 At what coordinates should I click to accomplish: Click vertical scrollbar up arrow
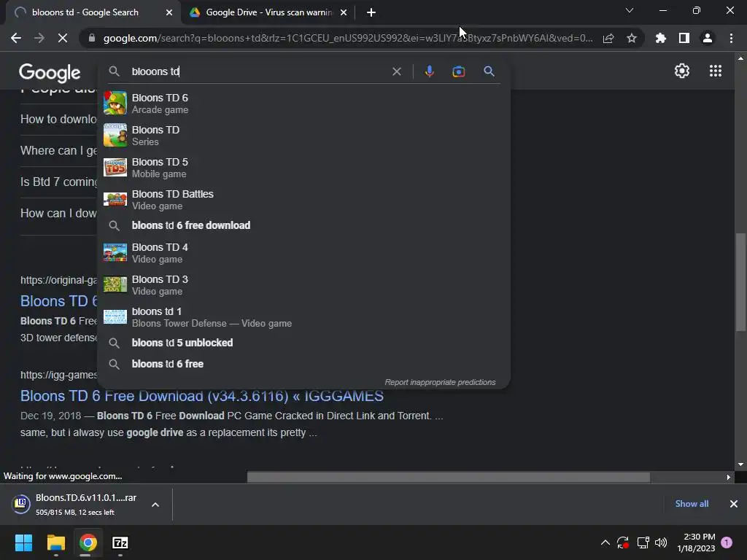coord(740,58)
